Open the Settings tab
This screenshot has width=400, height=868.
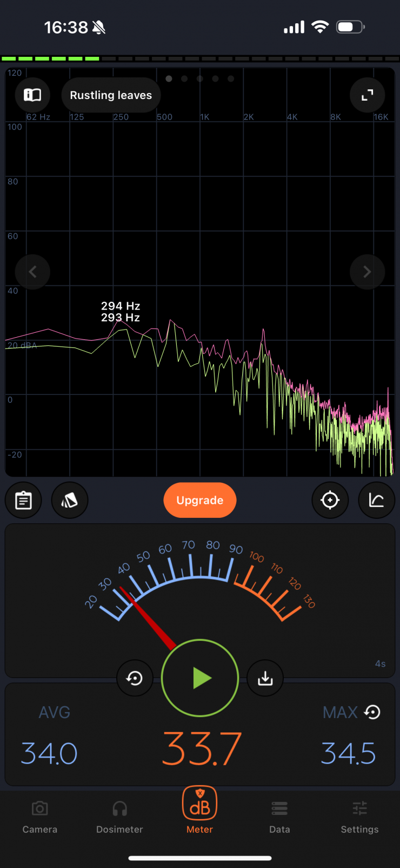(359, 817)
